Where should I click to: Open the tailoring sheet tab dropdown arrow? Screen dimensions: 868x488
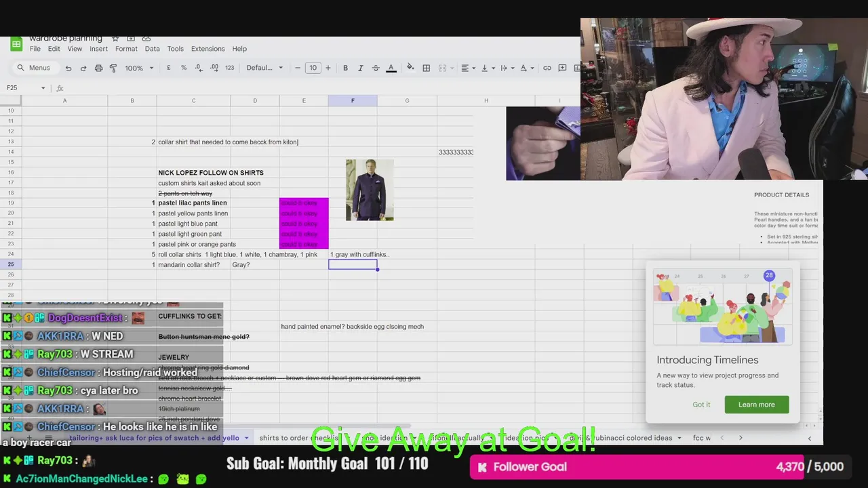[x=246, y=438]
